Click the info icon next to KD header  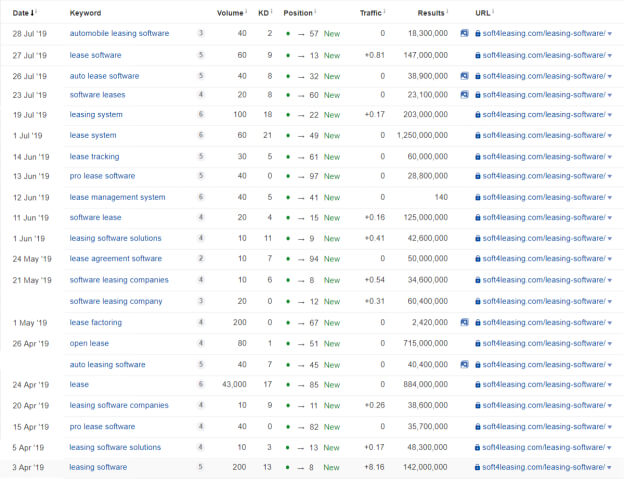273,13
